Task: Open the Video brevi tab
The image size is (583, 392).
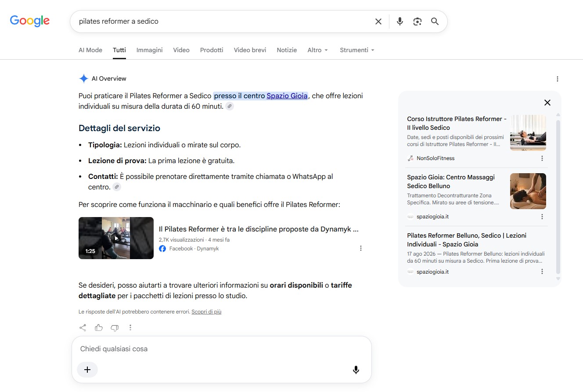Action: click(x=250, y=50)
